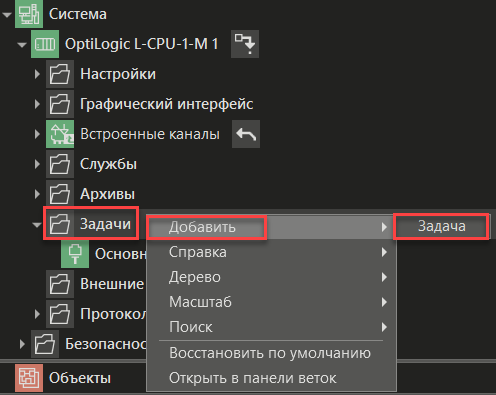The width and height of the screenshot is (496, 395).
Task: Click the Задачи folder icon
Action: 60,224
